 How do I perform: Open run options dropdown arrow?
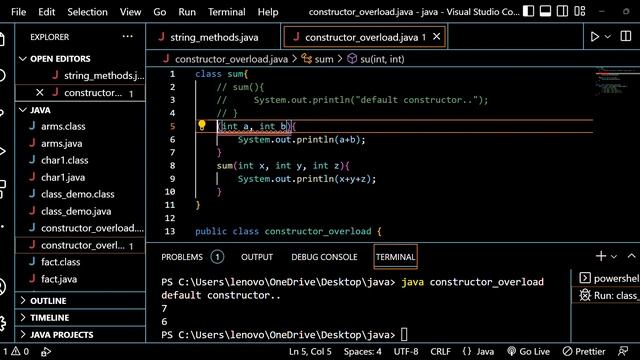608,37
